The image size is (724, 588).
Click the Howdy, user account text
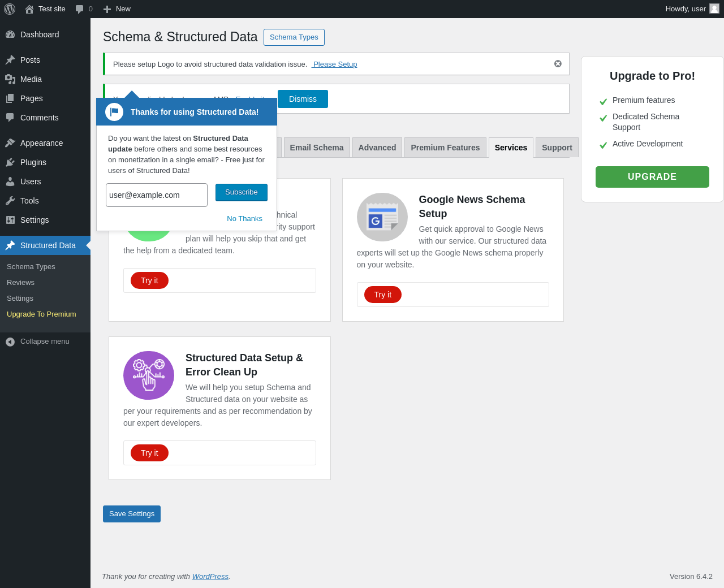686,9
